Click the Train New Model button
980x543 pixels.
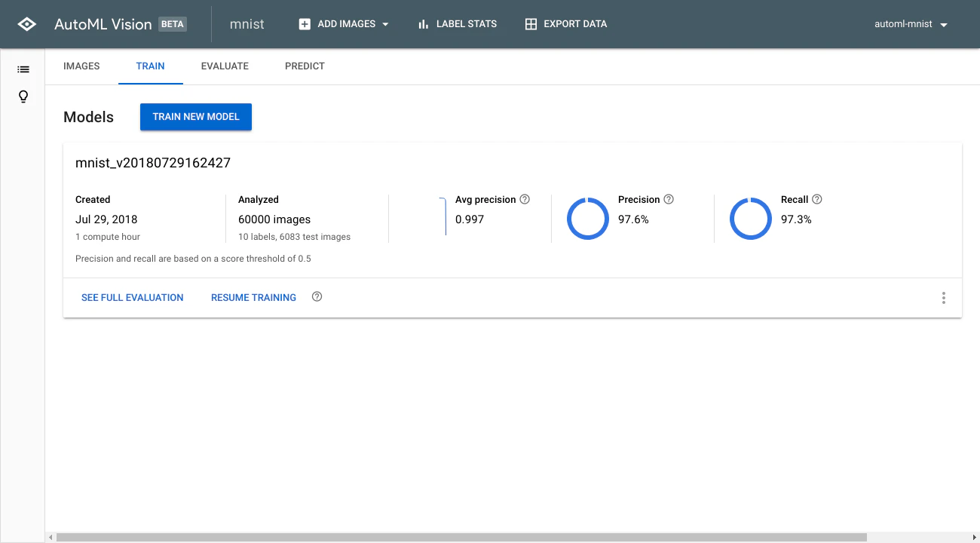196,117
